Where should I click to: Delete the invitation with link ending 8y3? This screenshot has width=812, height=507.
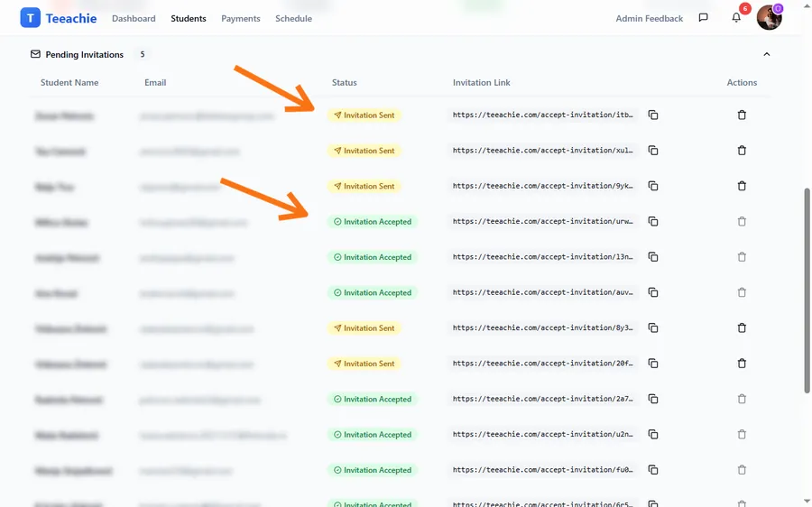pos(742,327)
